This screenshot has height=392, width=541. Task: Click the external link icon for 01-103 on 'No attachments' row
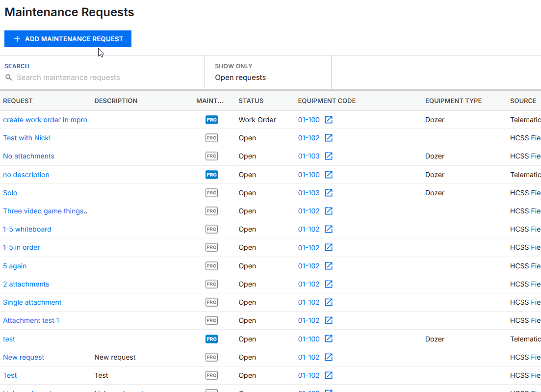(x=330, y=156)
